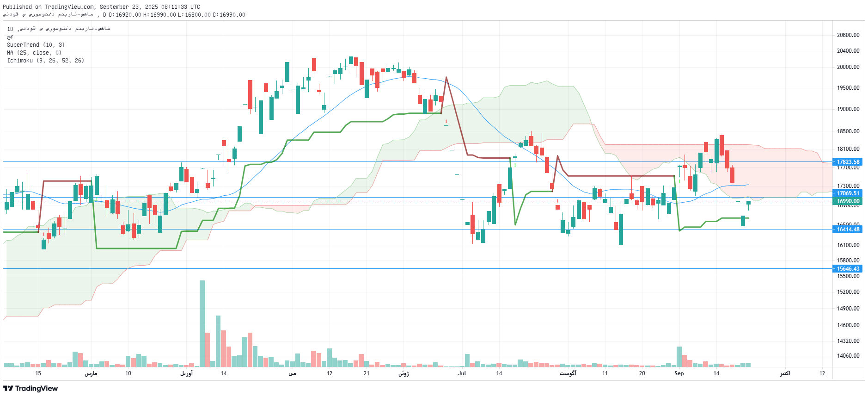Click the 17069.51 moving average price label
Viewport: 868px width, 397px height.
coord(848,193)
